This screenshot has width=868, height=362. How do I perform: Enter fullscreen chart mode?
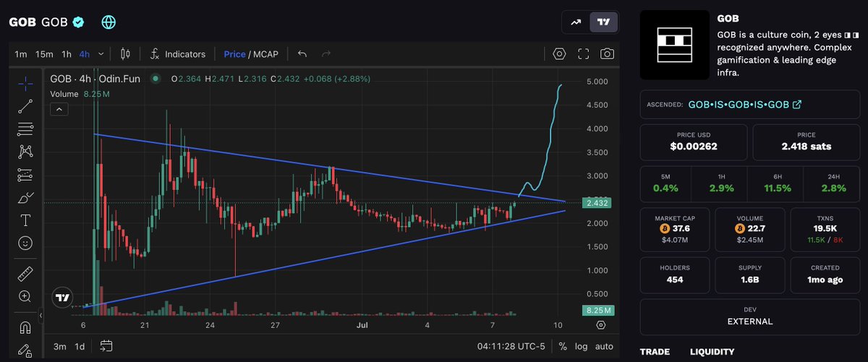[584, 53]
